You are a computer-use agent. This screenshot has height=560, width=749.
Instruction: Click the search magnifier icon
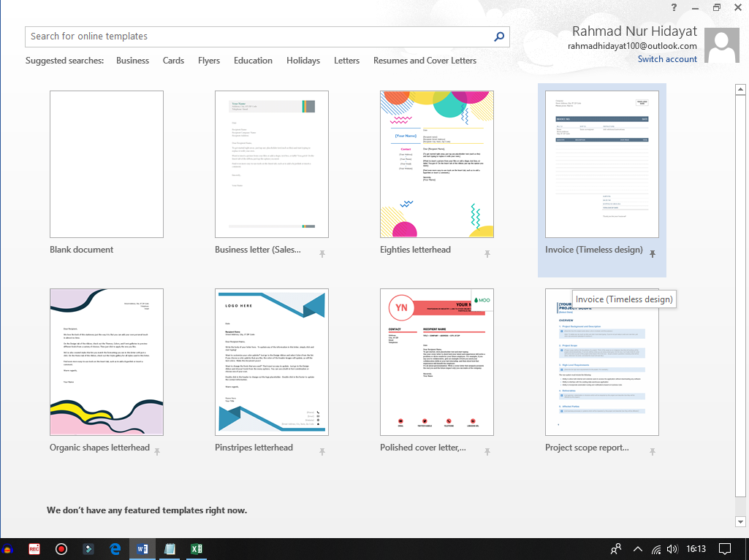pos(498,37)
